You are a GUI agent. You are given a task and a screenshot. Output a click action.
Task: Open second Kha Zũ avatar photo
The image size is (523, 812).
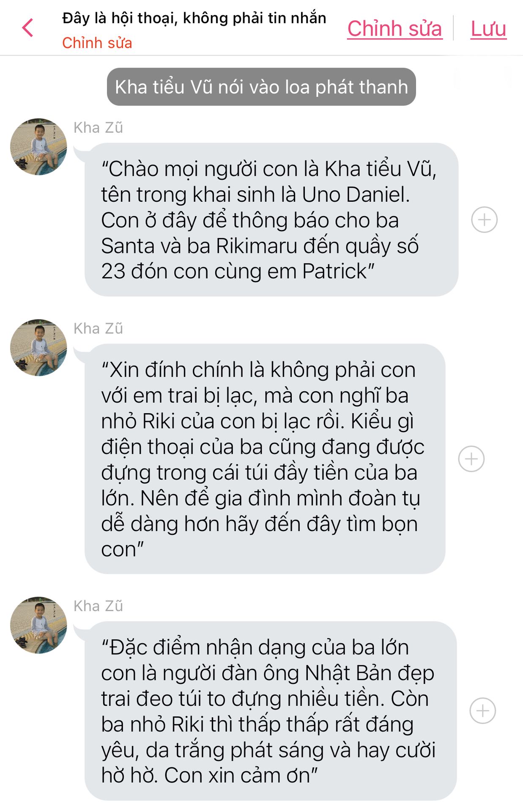38,348
